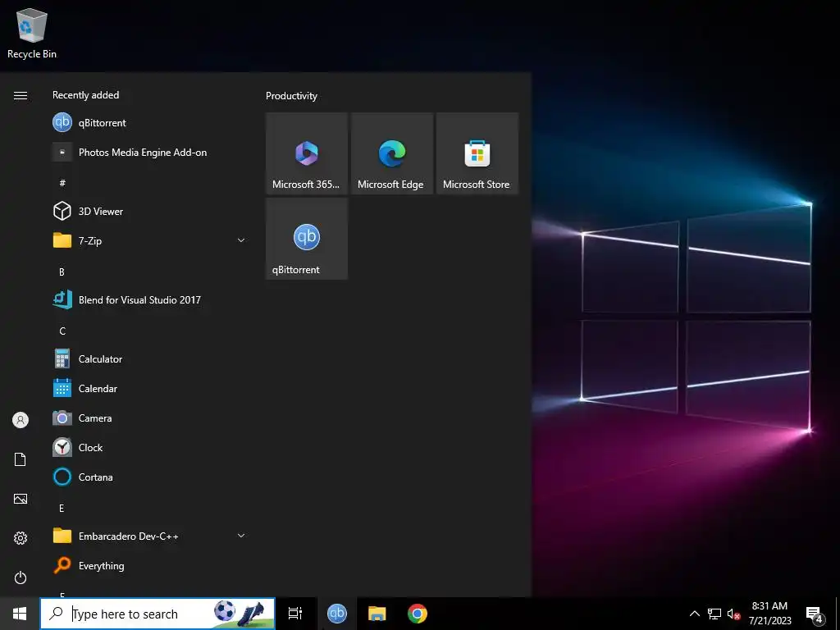This screenshot has height=630, width=840.
Task: Launch Everything search app
Action: tap(150, 566)
